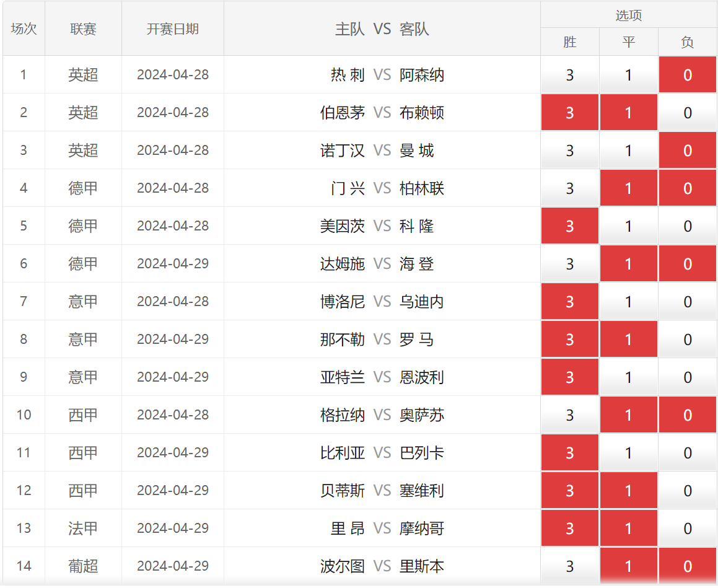Select win option 3 for 热刺 vs 阿森纳

pos(570,74)
